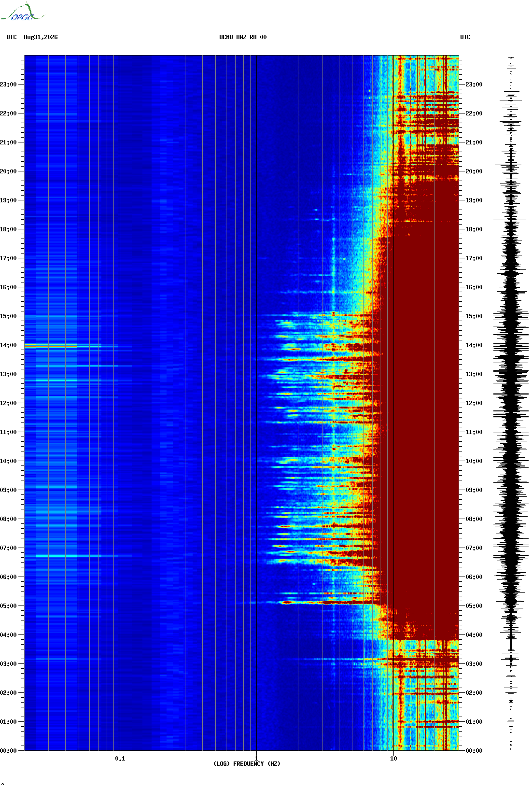This screenshot has width=532, height=789.
Task: Click the black vertical line at 0.1 Hz
Action: point(120,403)
